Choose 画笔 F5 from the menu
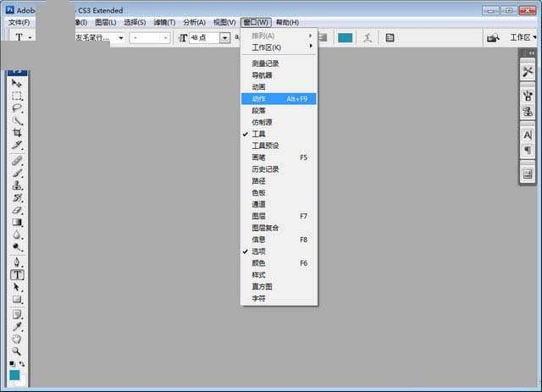The height and width of the screenshot is (392, 542). click(x=279, y=157)
